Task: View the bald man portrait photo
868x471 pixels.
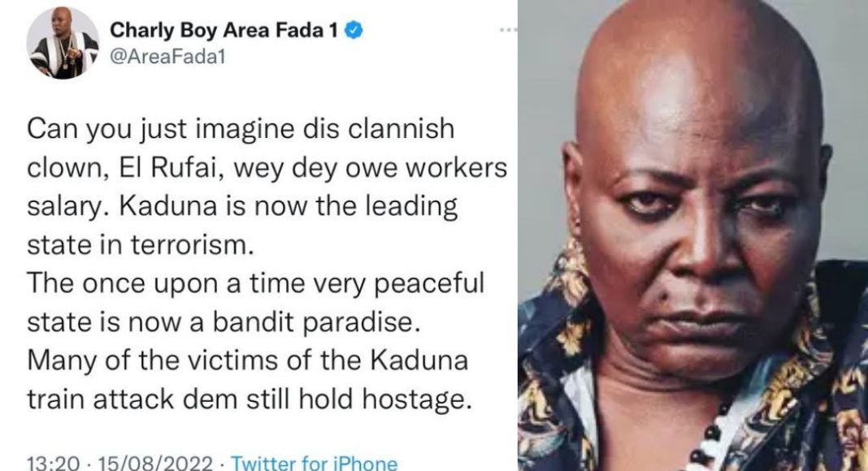Action: pyautogui.click(x=693, y=235)
